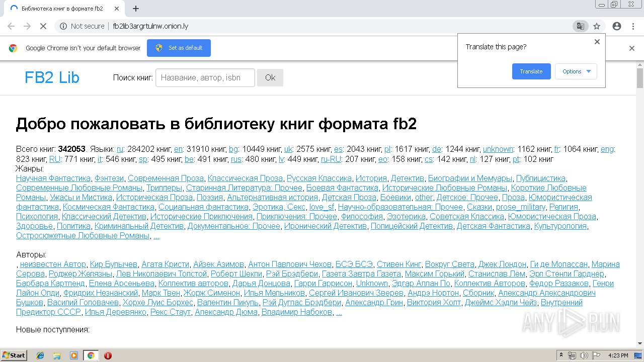Filter books by language en
The width and height of the screenshot is (644, 362).
click(178, 149)
